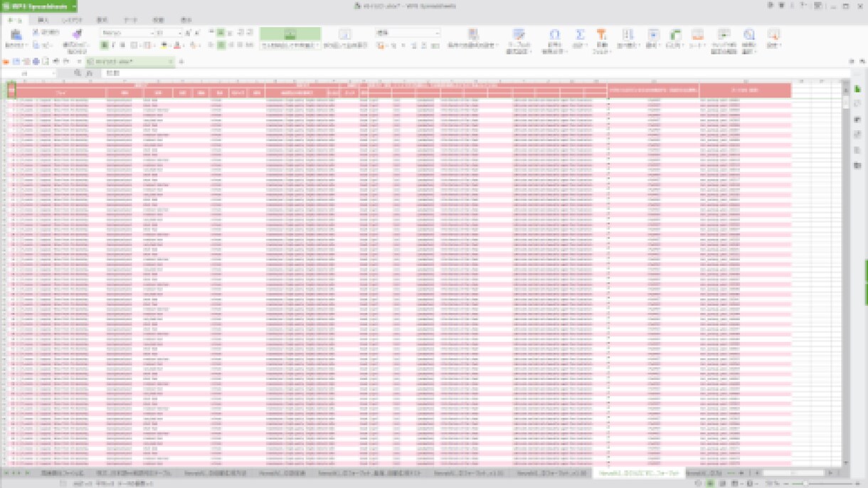Open the font size dropdown
The image size is (868, 488).
(x=179, y=33)
